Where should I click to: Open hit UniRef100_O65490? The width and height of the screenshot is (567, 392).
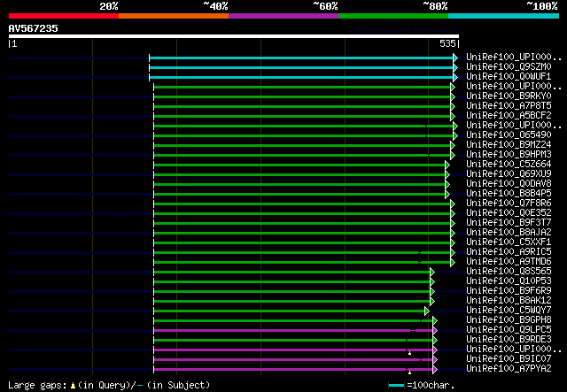point(509,135)
